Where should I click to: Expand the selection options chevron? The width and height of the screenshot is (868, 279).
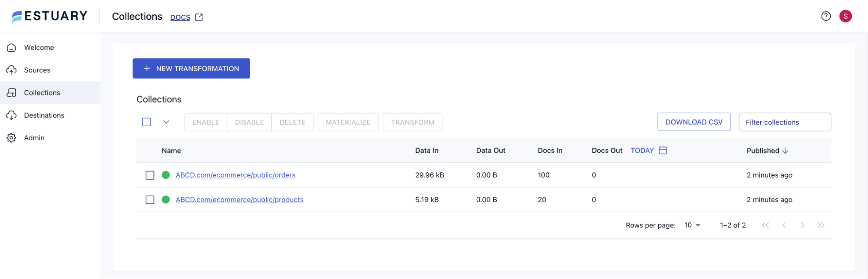tap(166, 122)
